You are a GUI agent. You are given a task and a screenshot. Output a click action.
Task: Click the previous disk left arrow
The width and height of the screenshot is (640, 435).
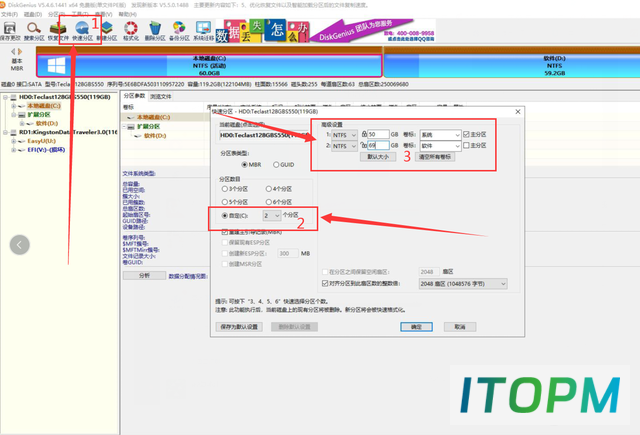tap(13, 51)
